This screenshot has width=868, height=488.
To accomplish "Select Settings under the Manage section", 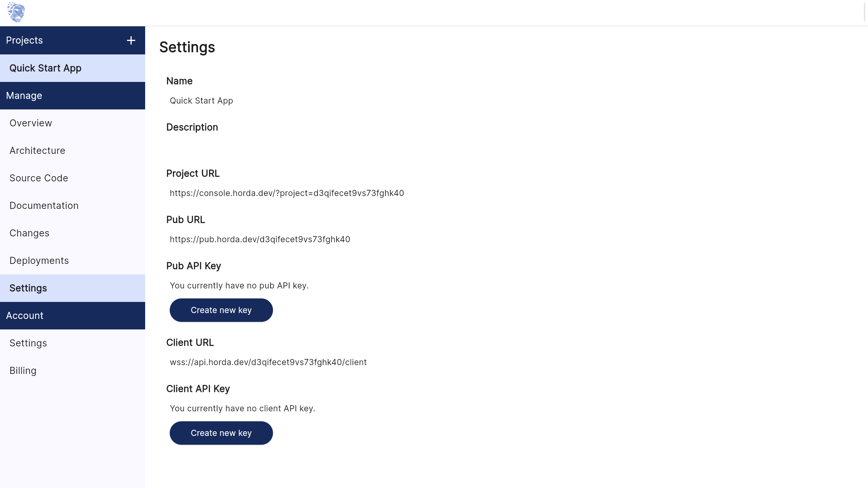I will pos(28,288).
